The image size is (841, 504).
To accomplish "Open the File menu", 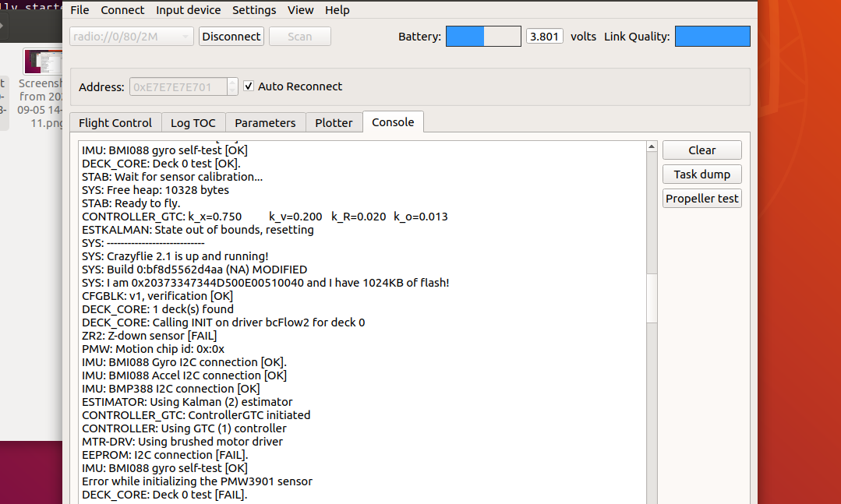I will click(x=80, y=10).
